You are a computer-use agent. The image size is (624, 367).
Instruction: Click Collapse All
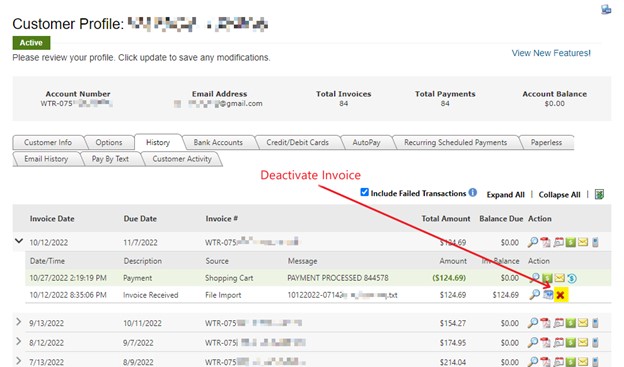point(559,195)
